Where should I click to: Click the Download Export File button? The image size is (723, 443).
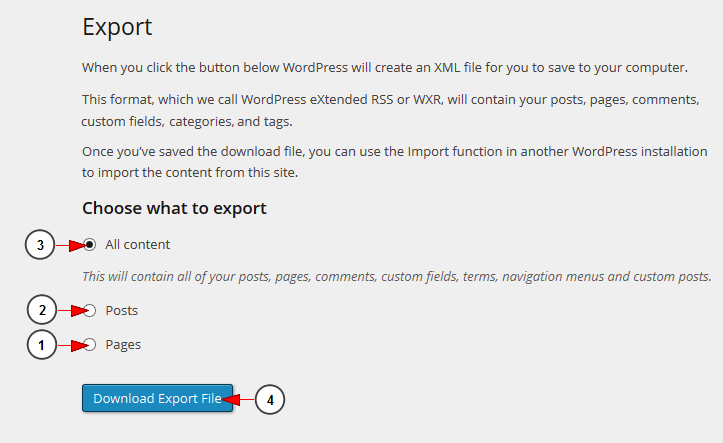tap(157, 398)
